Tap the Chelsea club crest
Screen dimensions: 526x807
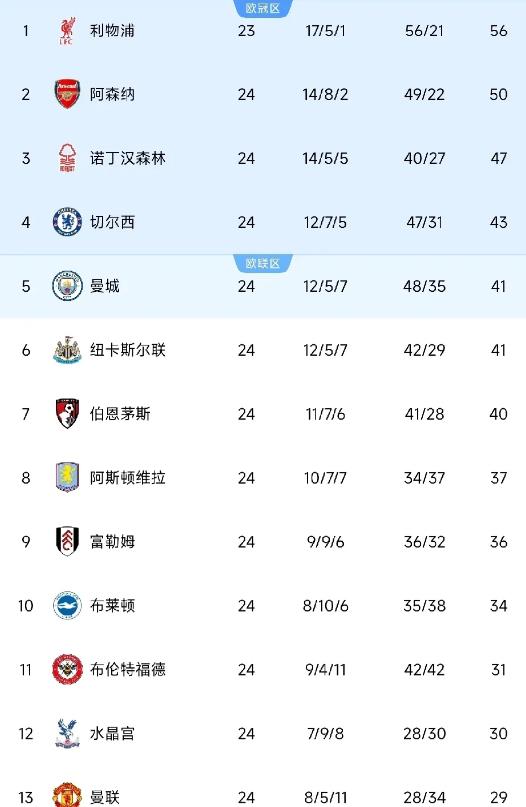coord(67,222)
